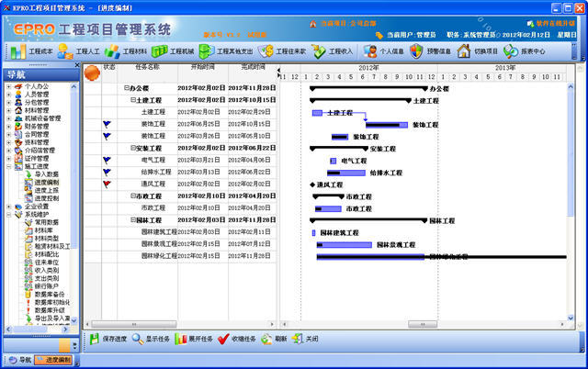The image size is (588, 369).
Task: Open 工程机械 in the toolbar
Action: (x=173, y=51)
